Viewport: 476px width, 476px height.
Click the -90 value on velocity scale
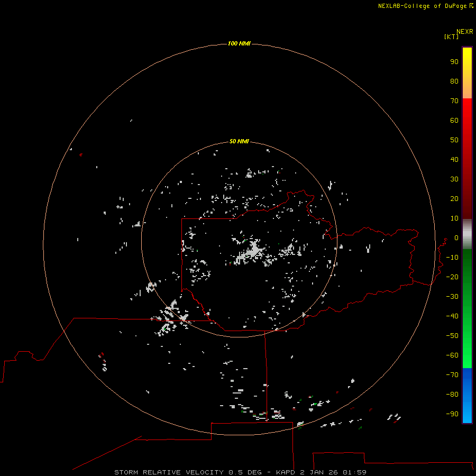(452, 414)
